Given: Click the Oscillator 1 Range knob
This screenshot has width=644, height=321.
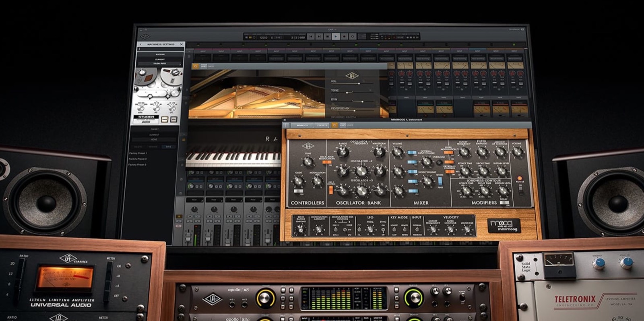Looking at the screenshot, I should pyautogui.click(x=343, y=152).
